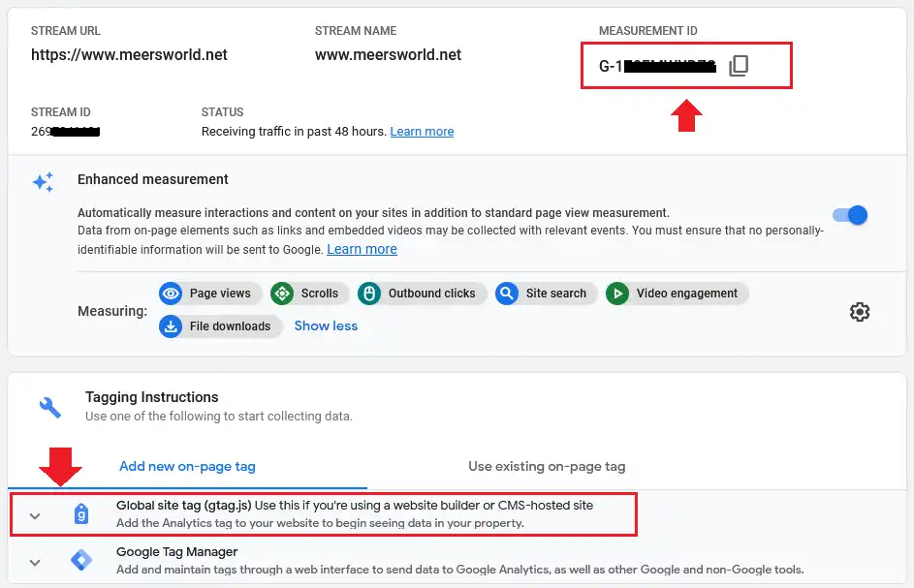Click the Enhanced measurement heading
The height and width of the screenshot is (588, 914).
153,179
